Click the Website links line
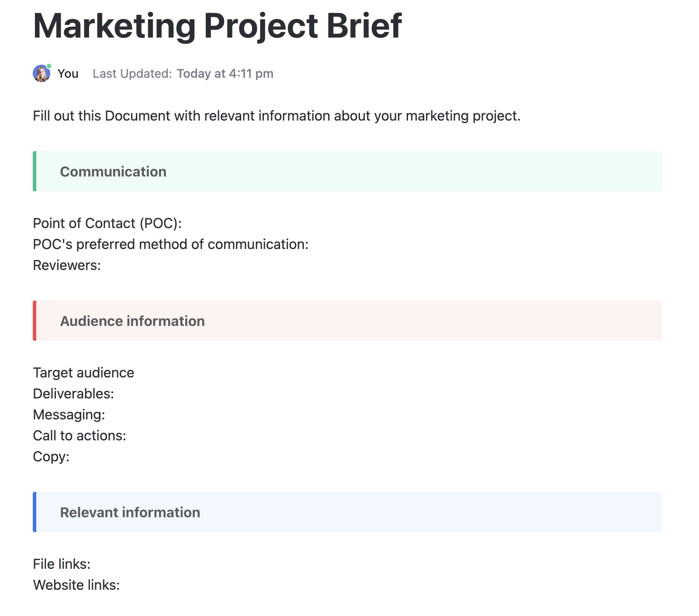This screenshot has height=616, width=699. (x=76, y=585)
